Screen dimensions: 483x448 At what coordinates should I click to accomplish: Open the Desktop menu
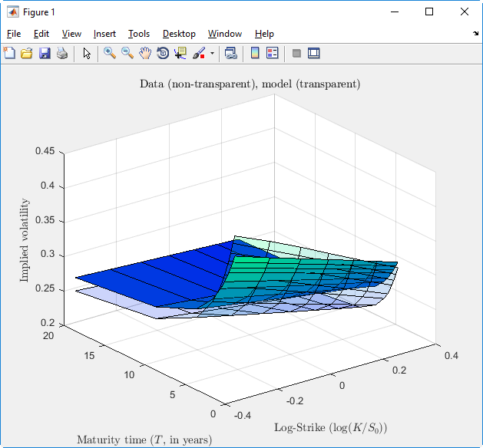pos(179,34)
